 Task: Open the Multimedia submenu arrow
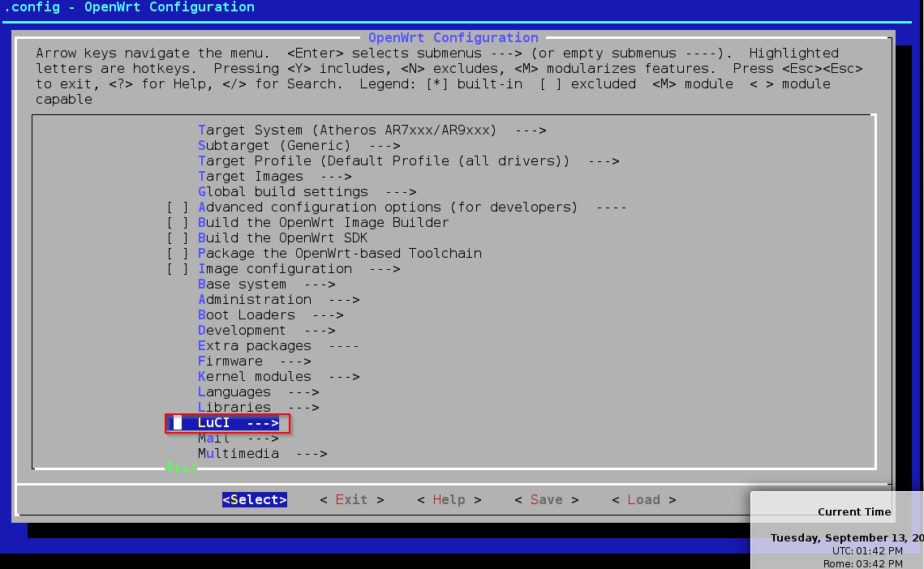312,454
